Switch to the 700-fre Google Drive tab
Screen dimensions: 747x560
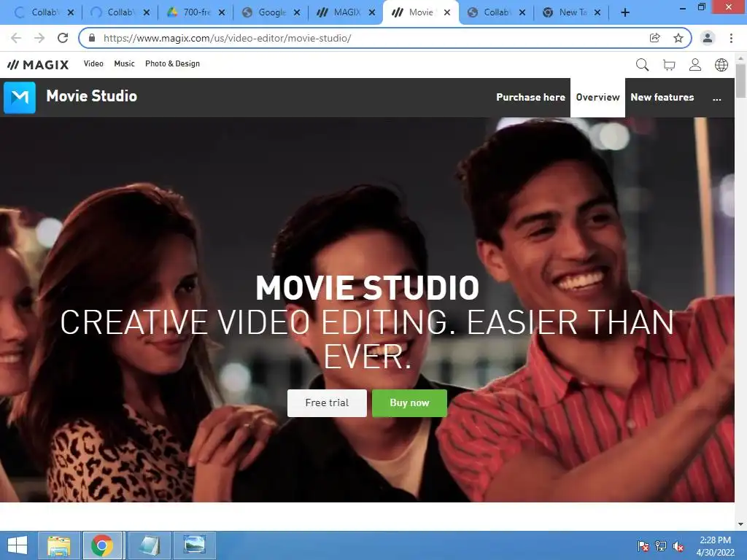click(x=194, y=13)
